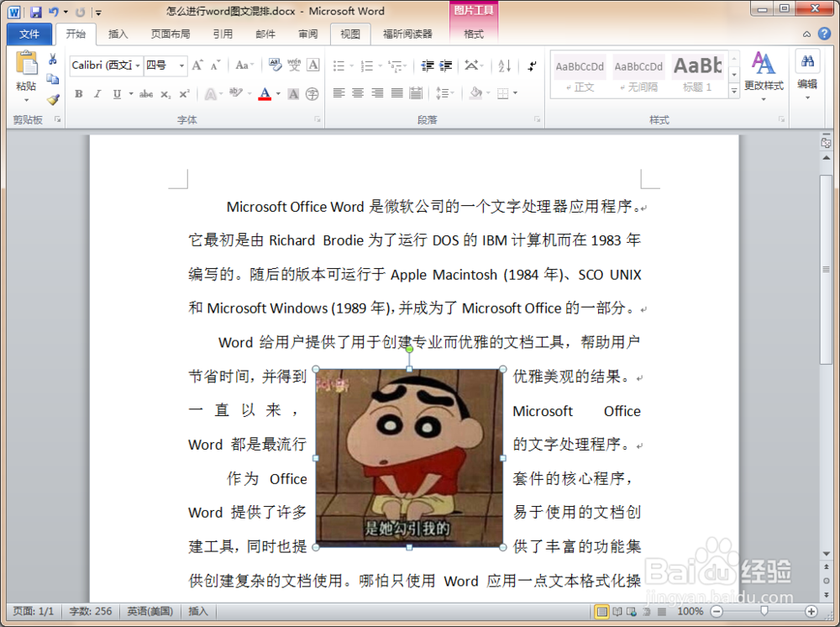Expand the styles gallery More arrow
This screenshot has height=627, width=840.
[734, 91]
